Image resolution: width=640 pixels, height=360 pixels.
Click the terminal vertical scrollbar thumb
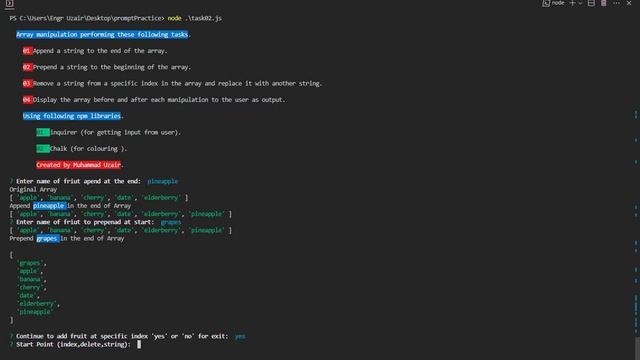[x=637, y=348]
